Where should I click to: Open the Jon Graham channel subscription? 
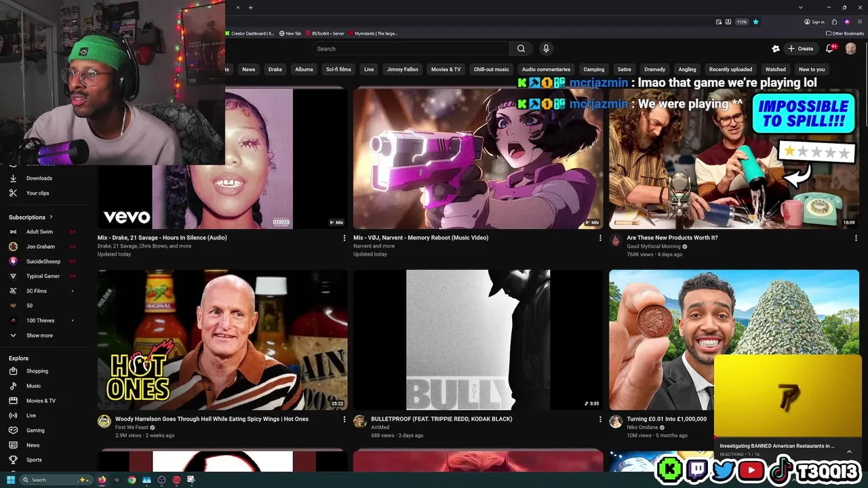pyautogui.click(x=41, y=247)
